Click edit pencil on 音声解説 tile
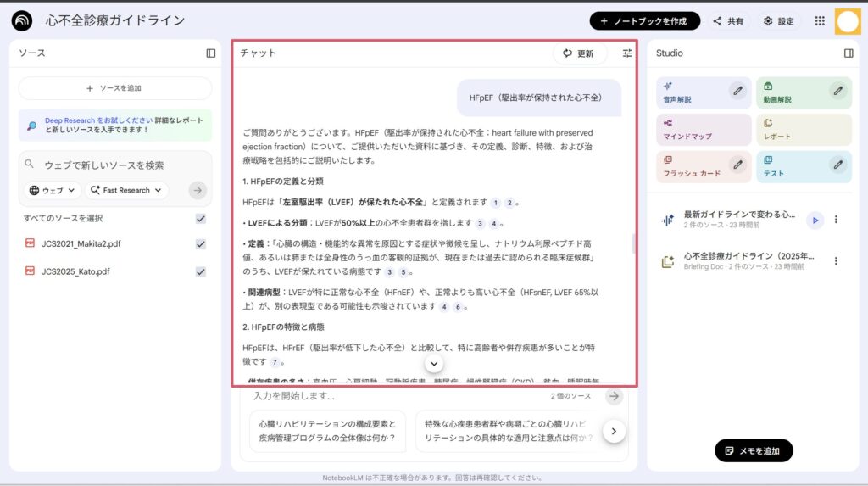 738,90
